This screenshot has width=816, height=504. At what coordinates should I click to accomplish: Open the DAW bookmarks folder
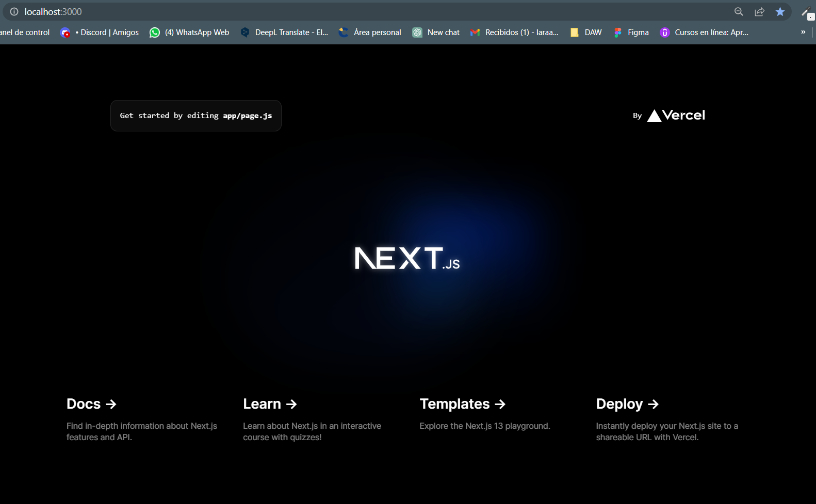tap(586, 32)
